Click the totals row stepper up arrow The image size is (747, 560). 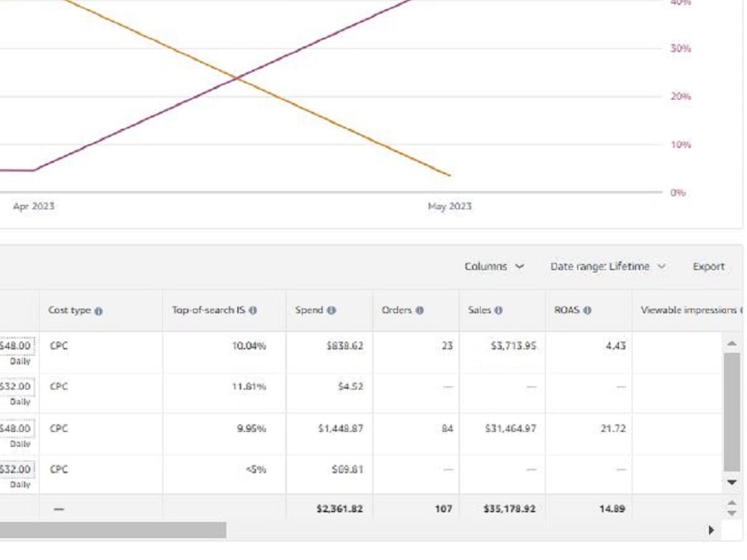pos(732,503)
